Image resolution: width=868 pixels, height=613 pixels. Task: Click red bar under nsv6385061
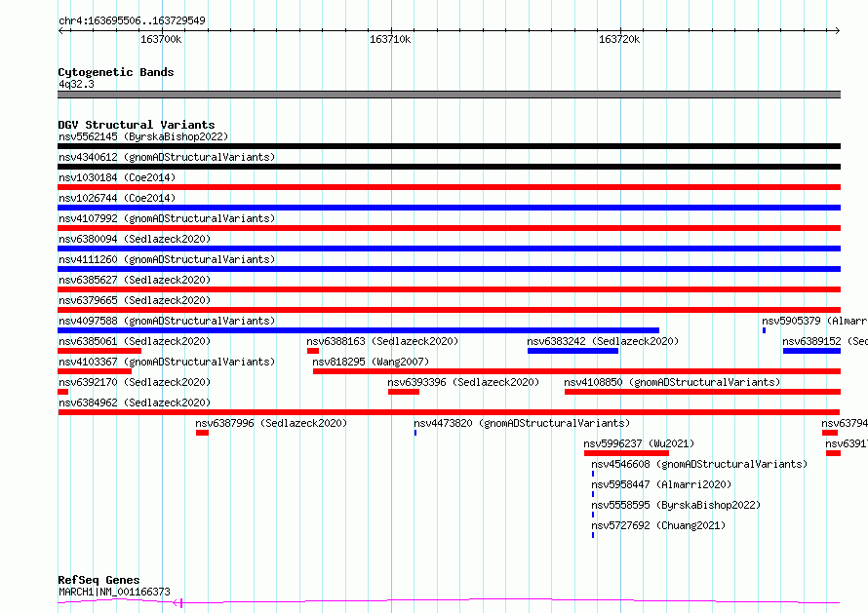pos(99,351)
